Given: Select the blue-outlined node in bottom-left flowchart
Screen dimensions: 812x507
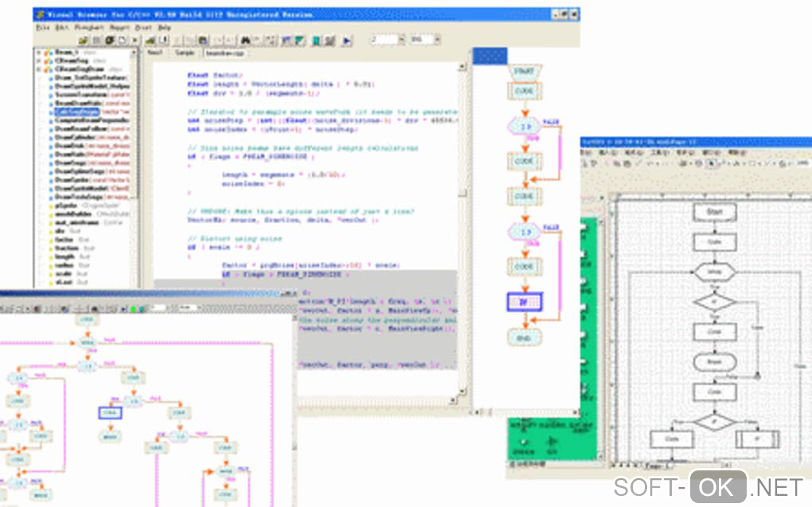Looking at the screenshot, I should [x=110, y=413].
